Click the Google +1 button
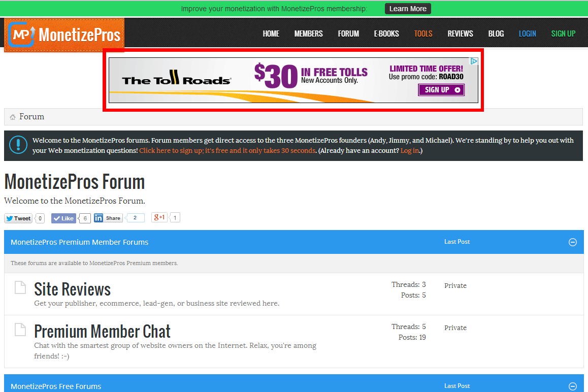The image size is (588, 392). [159, 217]
